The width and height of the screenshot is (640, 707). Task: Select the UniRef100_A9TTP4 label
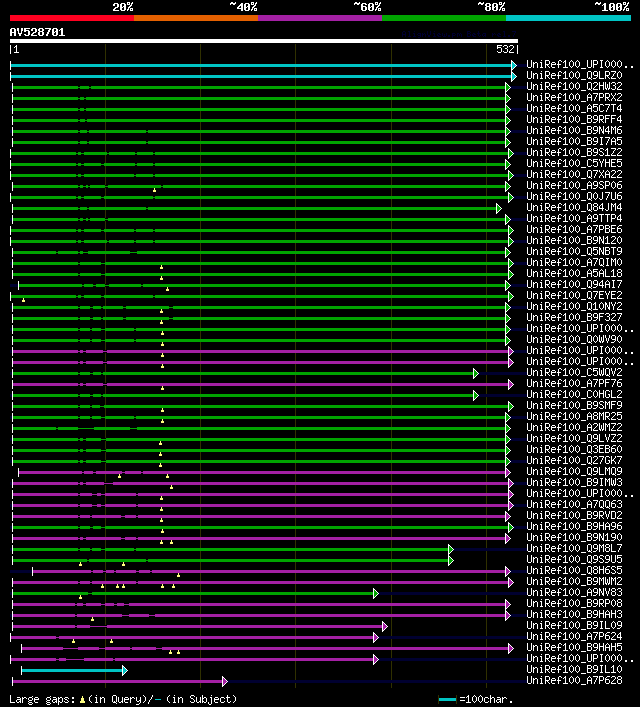click(x=574, y=218)
